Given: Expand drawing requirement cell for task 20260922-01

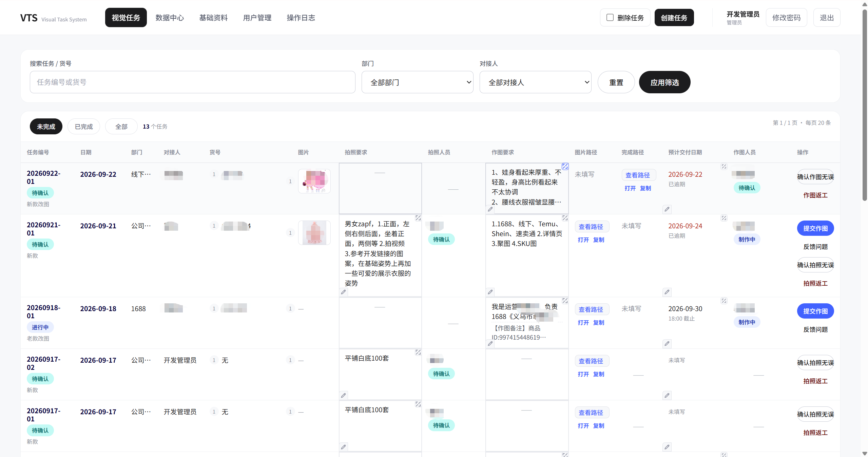Looking at the screenshot, I should click(565, 166).
